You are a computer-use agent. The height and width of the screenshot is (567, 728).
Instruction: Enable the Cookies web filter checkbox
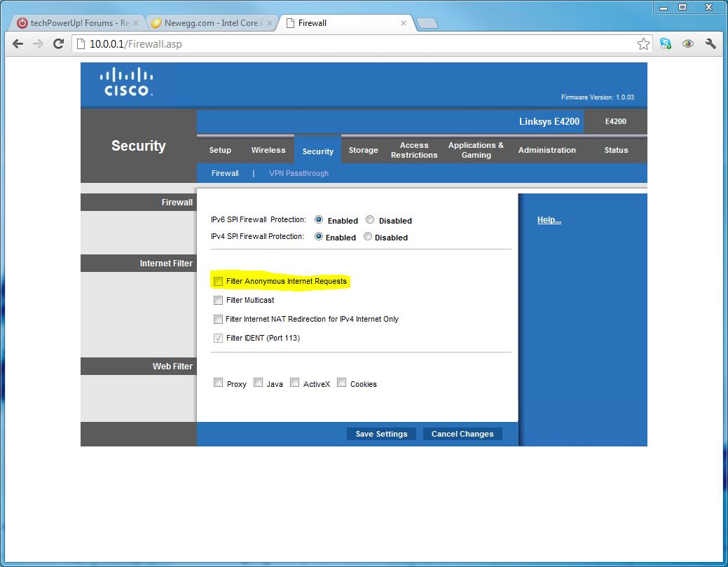342,383
